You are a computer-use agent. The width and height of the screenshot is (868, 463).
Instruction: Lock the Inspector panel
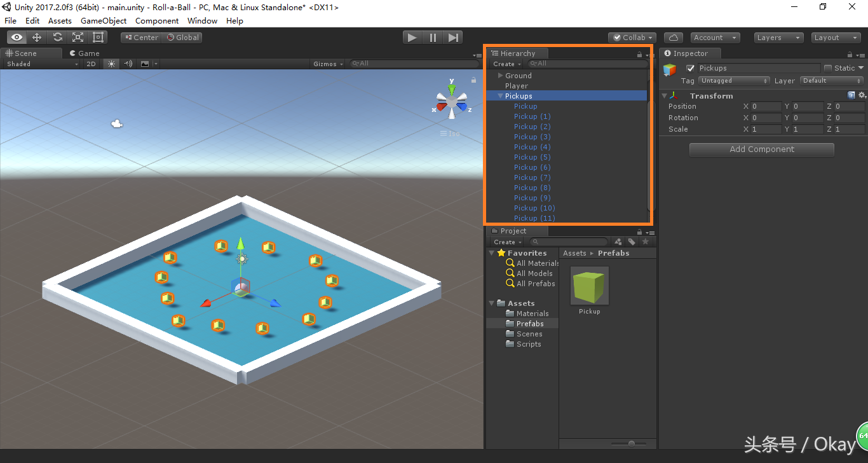pyautogui.click(x=850, y=55)
